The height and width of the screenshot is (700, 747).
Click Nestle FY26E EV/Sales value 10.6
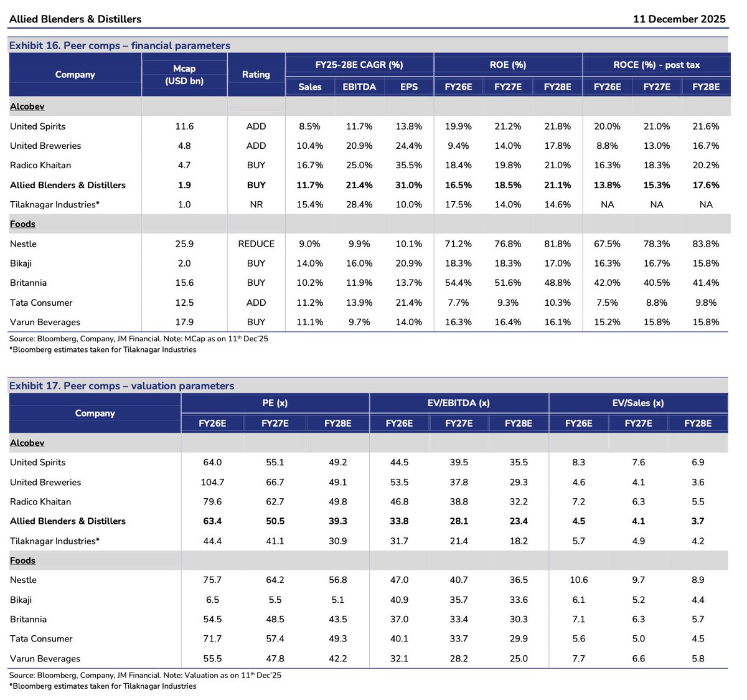(x=579, y=580)
